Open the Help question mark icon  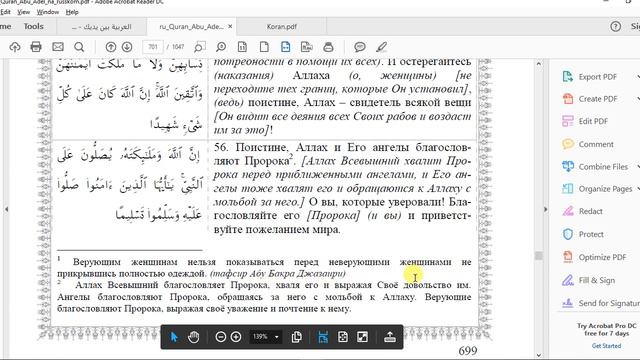click(x=616, y=27)
